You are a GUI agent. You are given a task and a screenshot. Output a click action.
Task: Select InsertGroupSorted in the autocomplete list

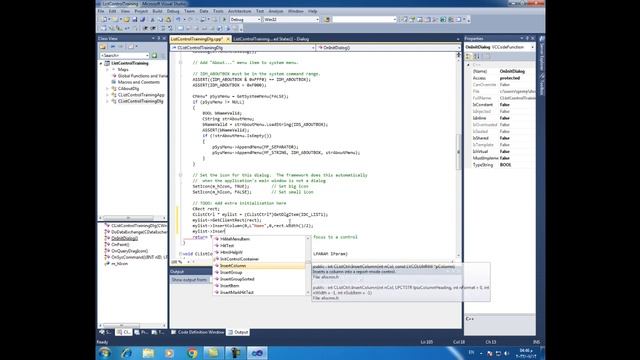click(x=259, y=279)
